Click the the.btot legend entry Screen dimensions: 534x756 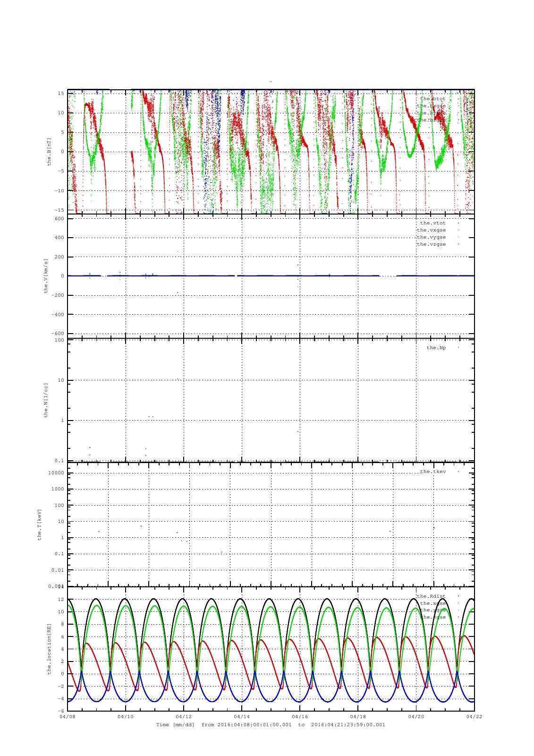pyautogui.click(x=432, y=99)
